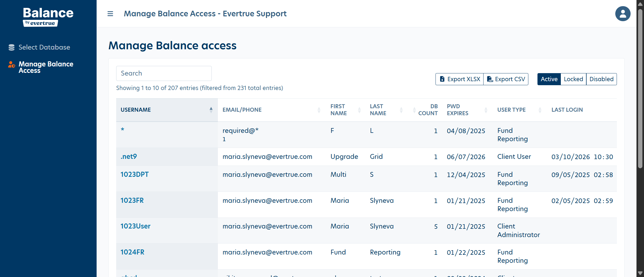Viewport: 644px width, 277px height.
Task: Click the hamburger menu icon
Action: [110, 14]
